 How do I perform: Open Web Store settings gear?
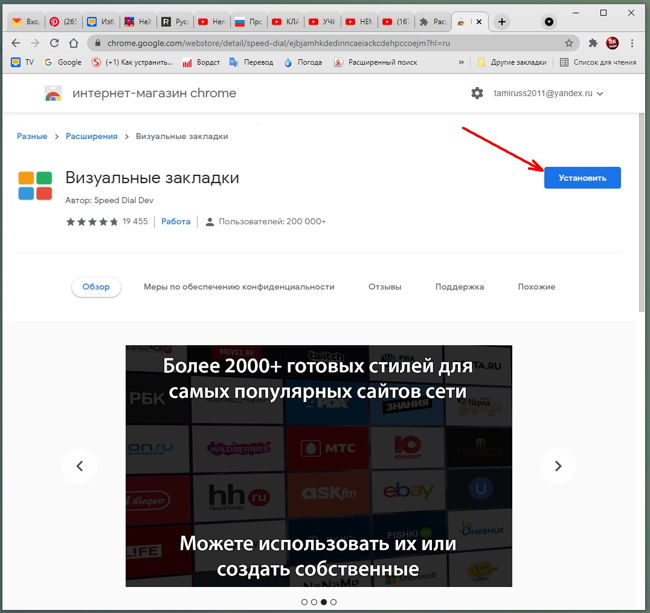[477, 93]
